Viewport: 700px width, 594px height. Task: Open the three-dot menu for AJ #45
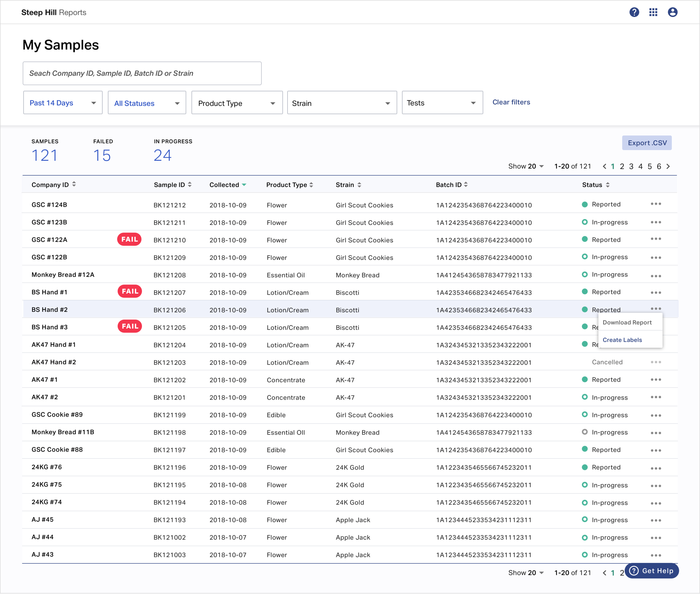coord(655,520)
